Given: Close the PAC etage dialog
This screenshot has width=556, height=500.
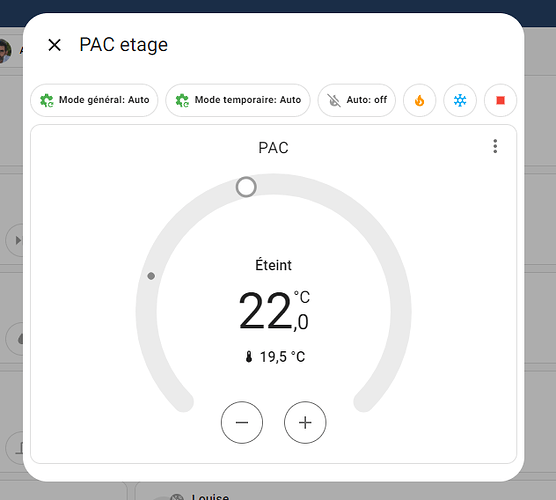Looking at the screenshot, I should pos(54,45).
